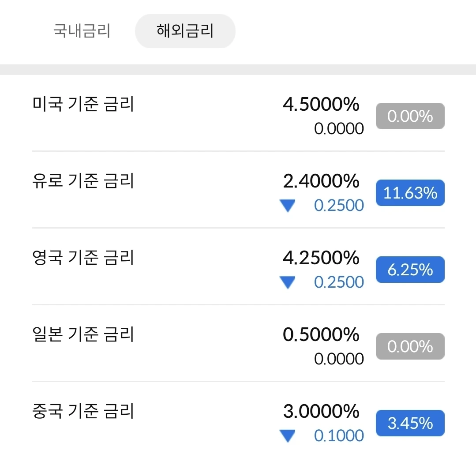Tap the 미국 0.00% gray badge

(x=410, y=116)
